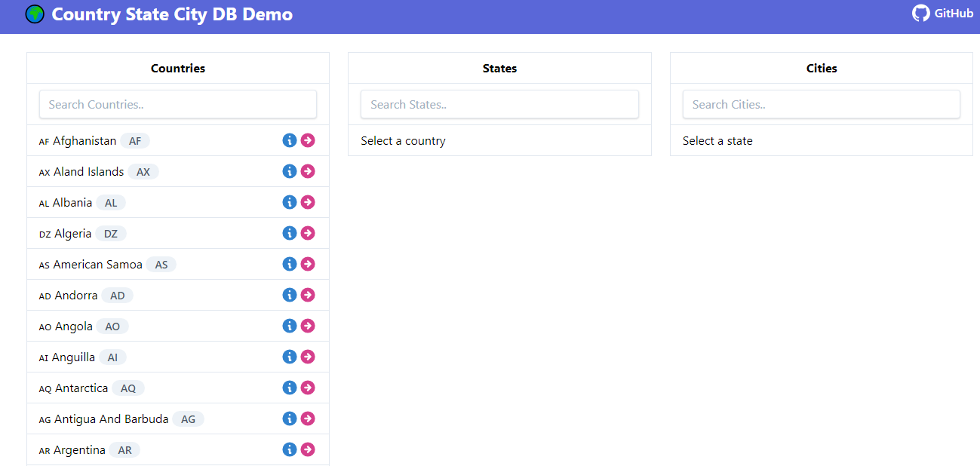The width and height of the screenshot is (980, 466).
Task: Click the Country State City DB Demo title
Action: pos(172,14)
